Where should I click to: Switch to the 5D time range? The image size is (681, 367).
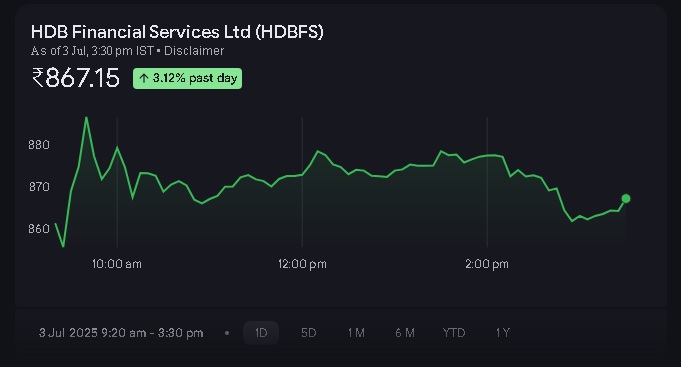[x=308, y=333]
